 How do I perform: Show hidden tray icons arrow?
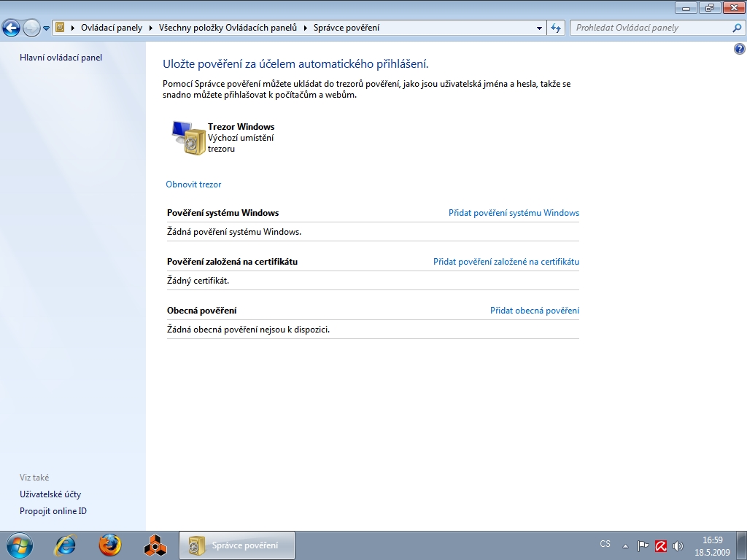tap(625, 546)
